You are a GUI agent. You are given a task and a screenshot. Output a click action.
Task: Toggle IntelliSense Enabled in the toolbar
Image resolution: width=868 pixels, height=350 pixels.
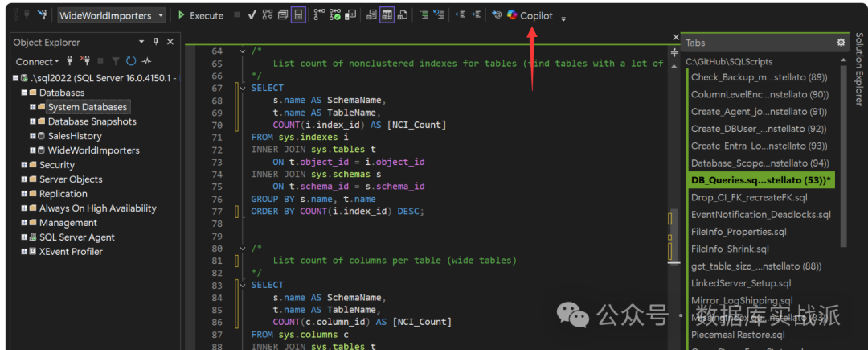[x=298, y=15]
